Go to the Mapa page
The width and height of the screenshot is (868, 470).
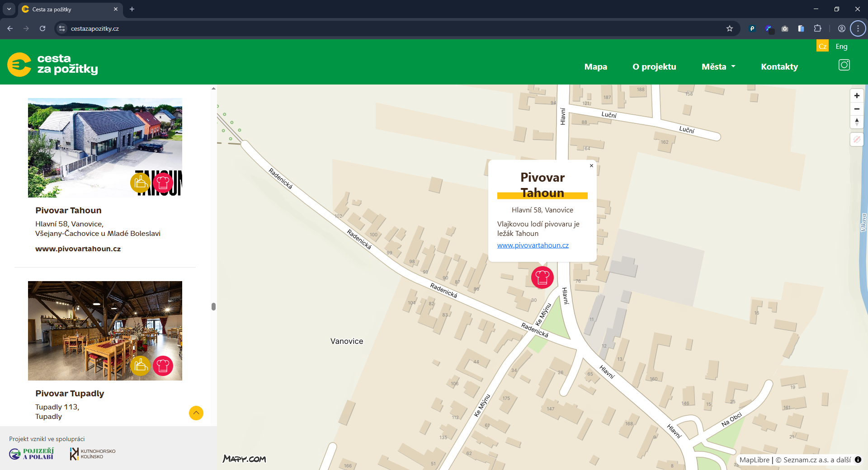coord(595,66)
